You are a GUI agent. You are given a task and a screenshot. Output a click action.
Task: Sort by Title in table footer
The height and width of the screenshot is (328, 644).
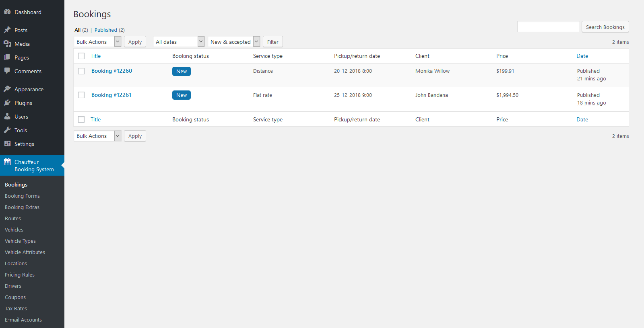95,119
